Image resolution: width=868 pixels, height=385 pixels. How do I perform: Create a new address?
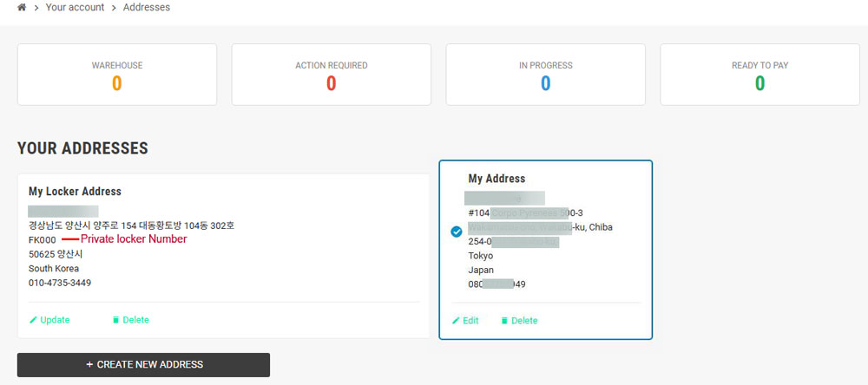(143, 365)
